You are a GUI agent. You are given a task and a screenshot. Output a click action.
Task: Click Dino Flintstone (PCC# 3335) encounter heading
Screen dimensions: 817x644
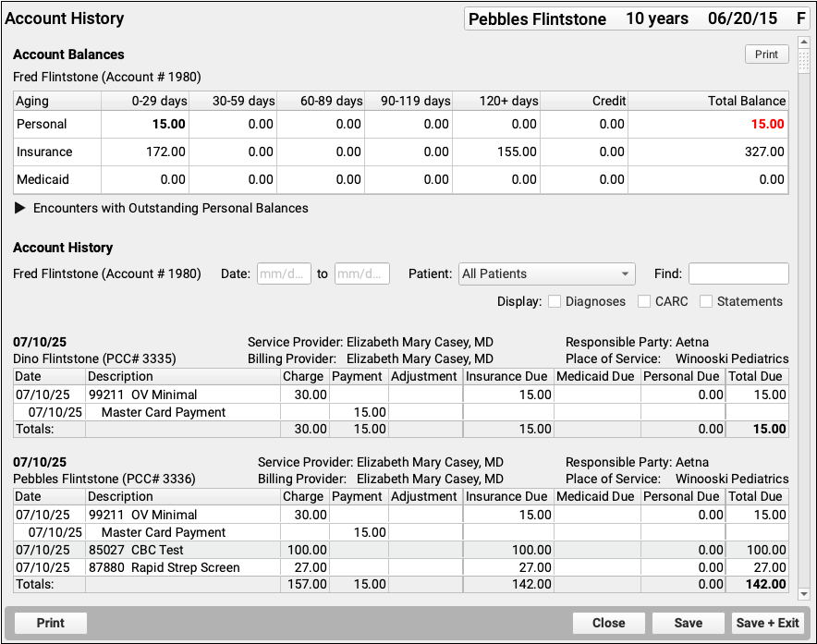click(x=94, y=359)
